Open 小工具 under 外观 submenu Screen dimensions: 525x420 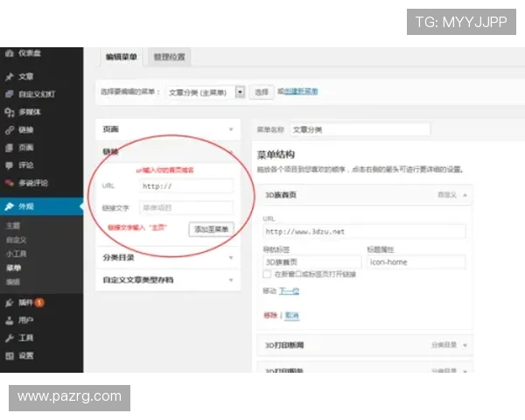(x=16, y=254)
